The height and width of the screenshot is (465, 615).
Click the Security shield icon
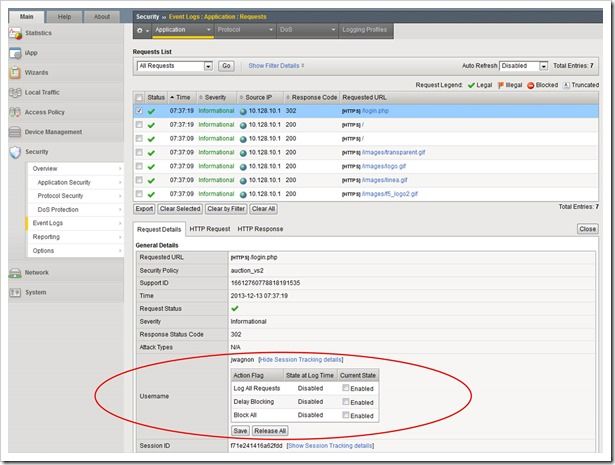[x=13, y=152]
